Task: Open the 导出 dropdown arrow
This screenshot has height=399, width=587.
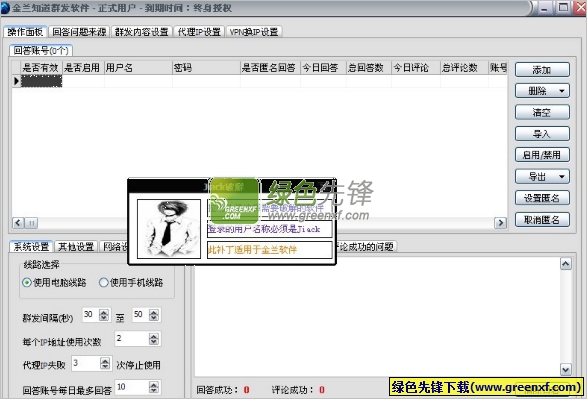Action: pyautogui.click(x=562, y=177)
